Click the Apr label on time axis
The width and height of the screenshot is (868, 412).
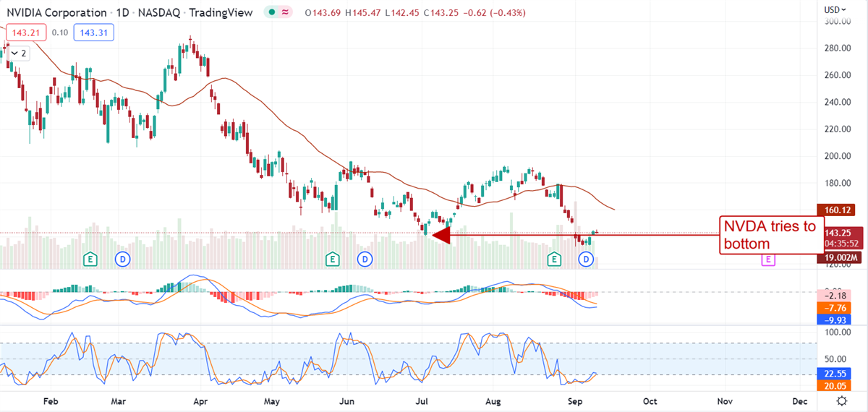tap(201, 400)
